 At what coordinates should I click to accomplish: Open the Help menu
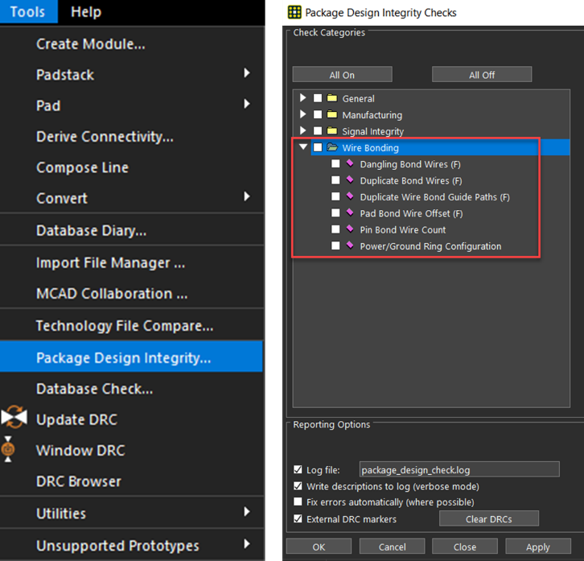click(x=86, y=12)
